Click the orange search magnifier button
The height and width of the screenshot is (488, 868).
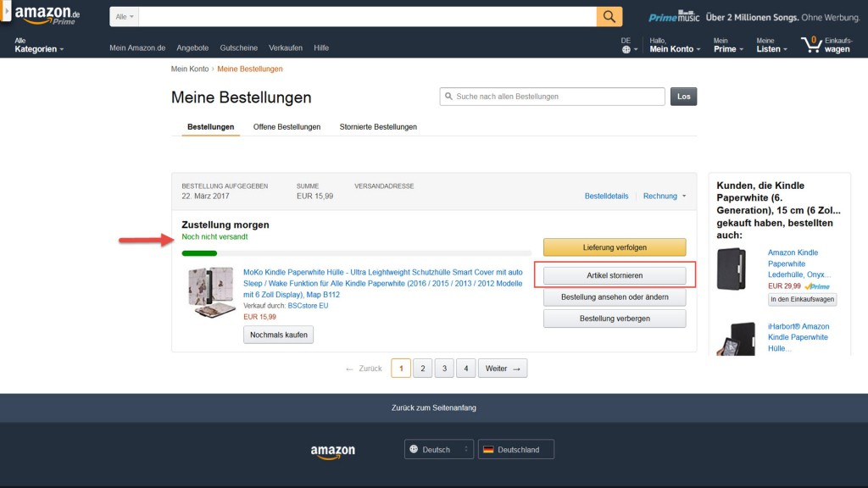[609, 17]
